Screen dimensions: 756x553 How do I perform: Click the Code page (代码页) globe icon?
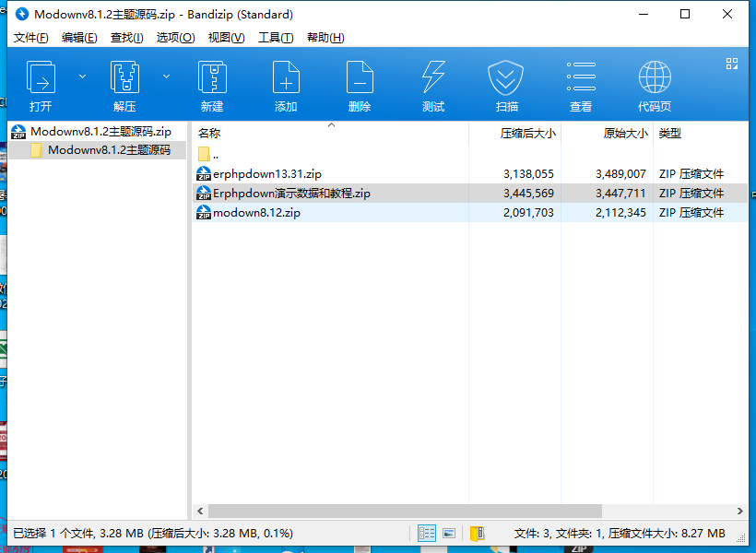[x=655, y=76]
